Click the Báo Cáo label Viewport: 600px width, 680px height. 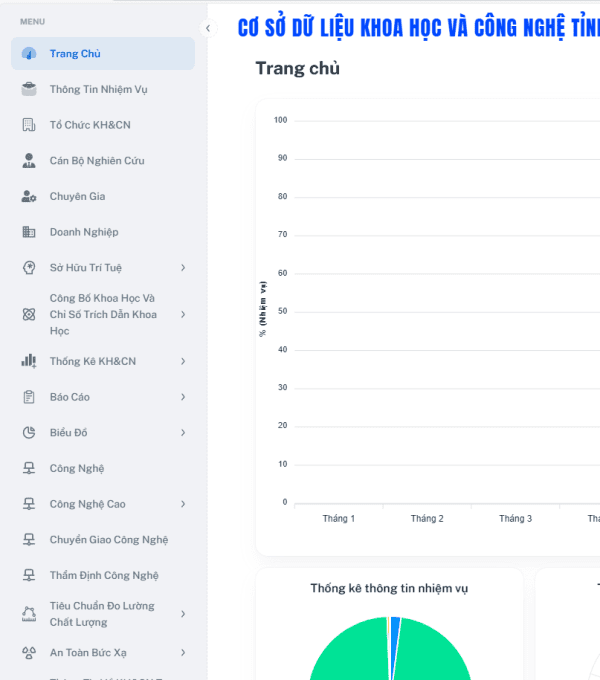70,397
